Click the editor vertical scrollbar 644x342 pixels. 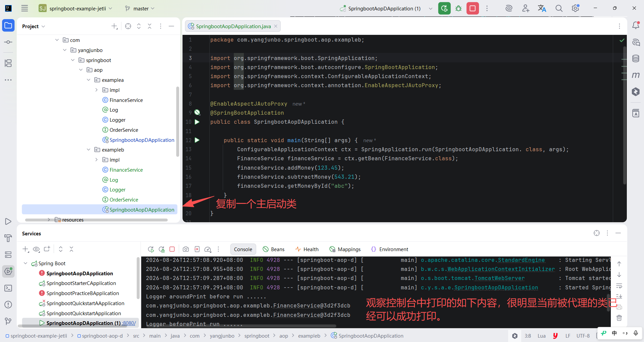625,116
